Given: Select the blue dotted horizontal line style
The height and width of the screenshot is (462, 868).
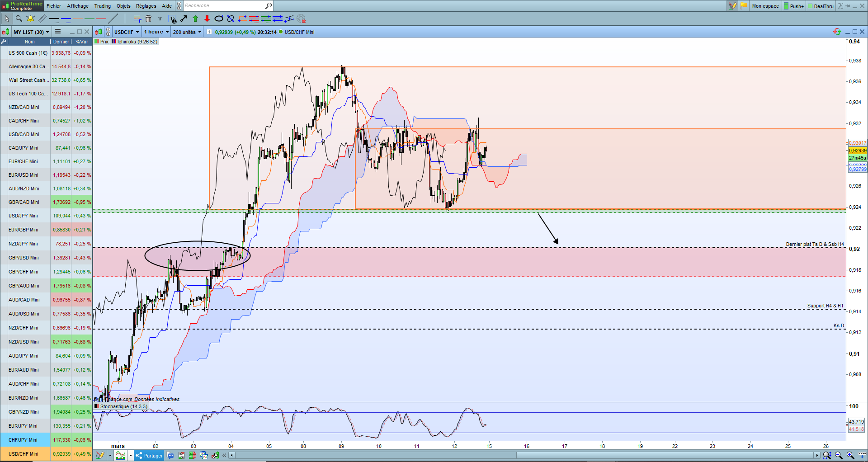Looking at the screenshot, I should 66,19.
